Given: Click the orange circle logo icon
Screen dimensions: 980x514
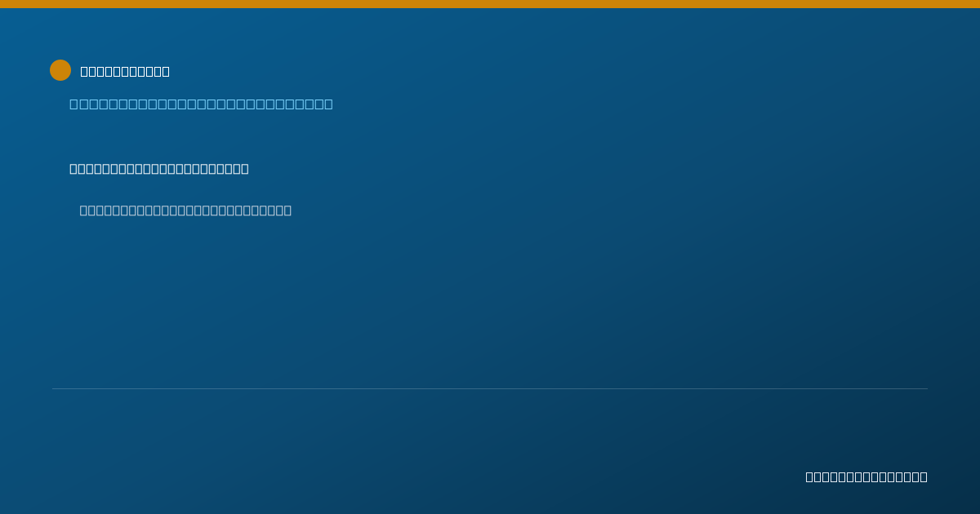Looking at the screenshot, I should pos(60,70).
